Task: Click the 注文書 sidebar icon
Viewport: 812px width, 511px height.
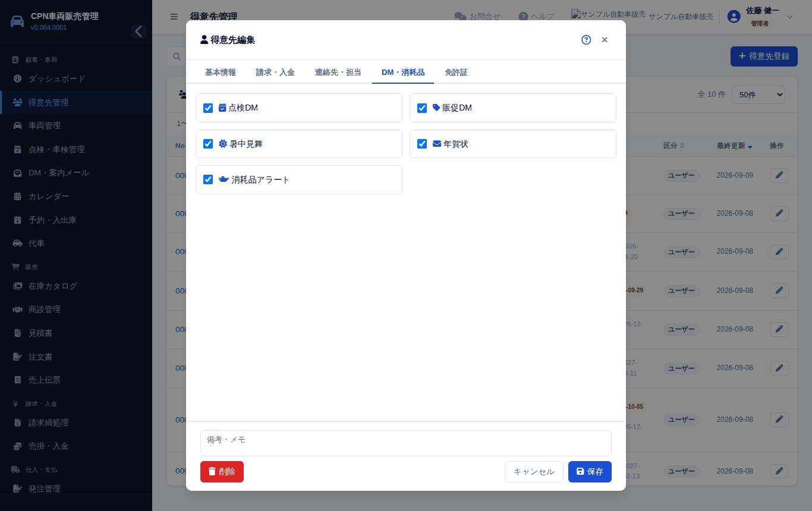Action: [17, 357]
